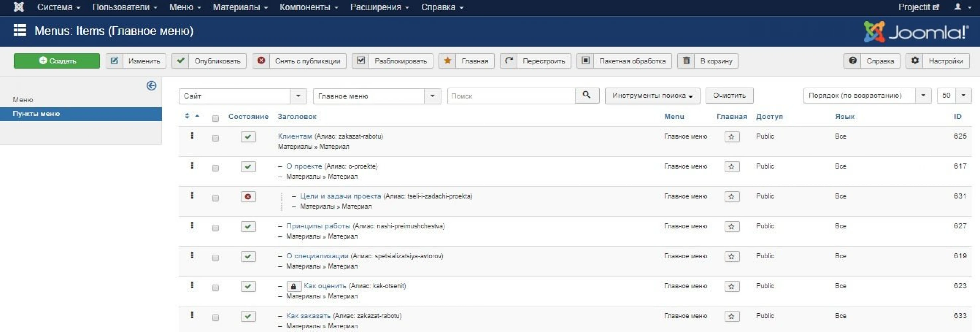Click the search magnifier button
The width and height of the screenshot is (980, 332).
[586, 96]
